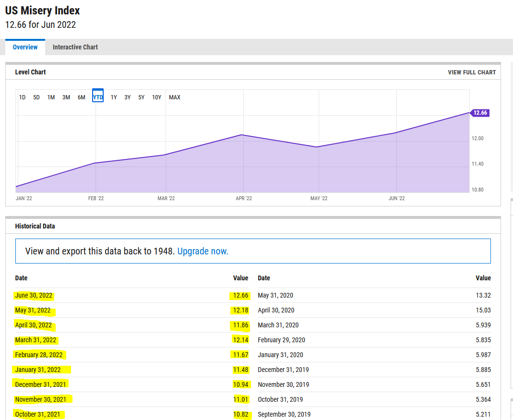Screen dimensions: 513x420
Task: Select the 5D chart range
Action: point(36,97)
